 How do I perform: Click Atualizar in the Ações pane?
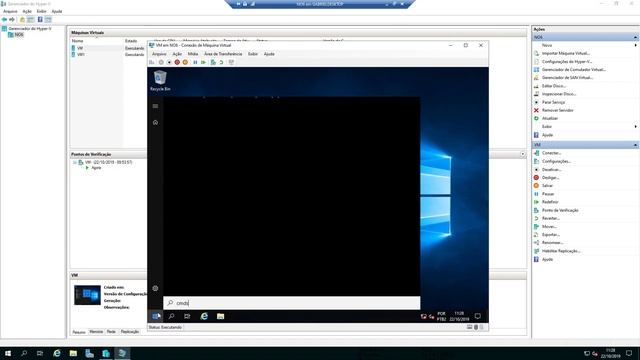(x=550, y=118)
